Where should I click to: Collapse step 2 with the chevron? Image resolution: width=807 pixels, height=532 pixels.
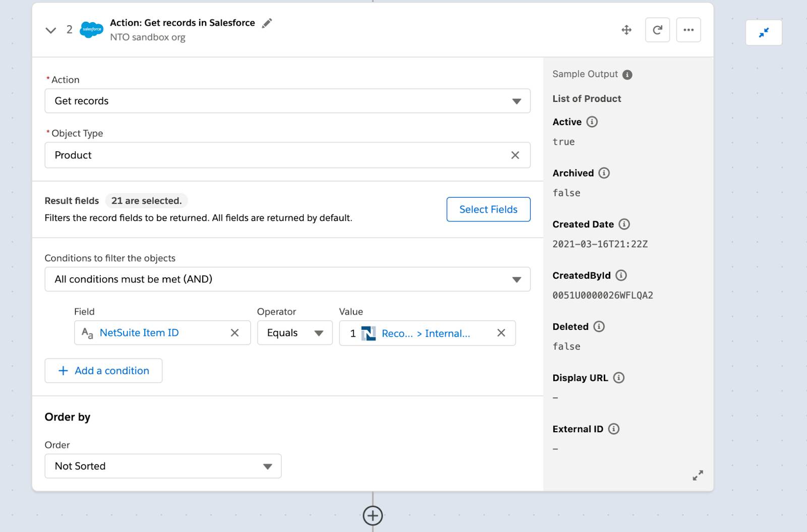pos(50,30)
